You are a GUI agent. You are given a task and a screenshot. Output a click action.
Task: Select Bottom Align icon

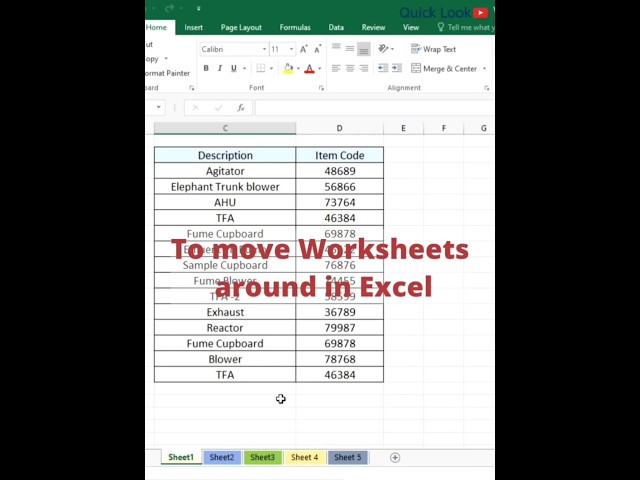(364, 49)
